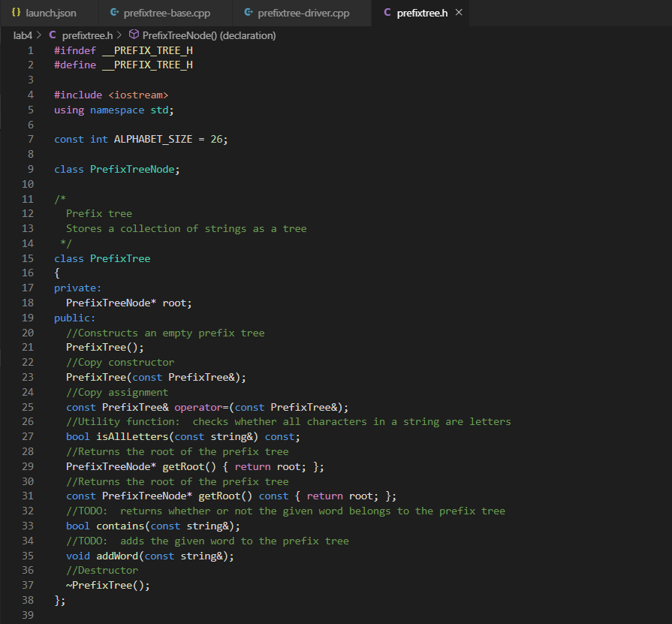Place cursor on the contains method name
This screenshot has height=624, width=672.
click(x=120, y=526)
